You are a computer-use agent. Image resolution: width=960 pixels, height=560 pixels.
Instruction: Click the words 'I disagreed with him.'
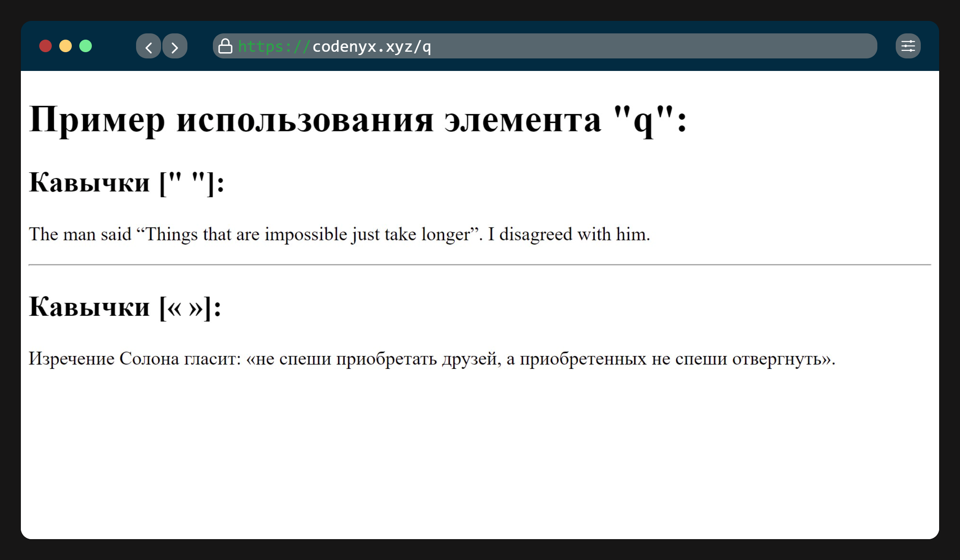(569, 234)
